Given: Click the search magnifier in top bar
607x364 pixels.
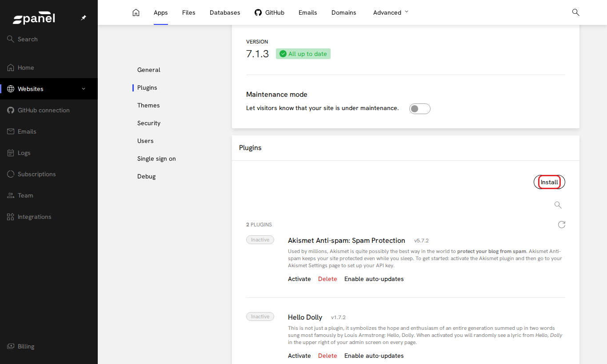Looking at the screenshot, I should click(575, 12).
